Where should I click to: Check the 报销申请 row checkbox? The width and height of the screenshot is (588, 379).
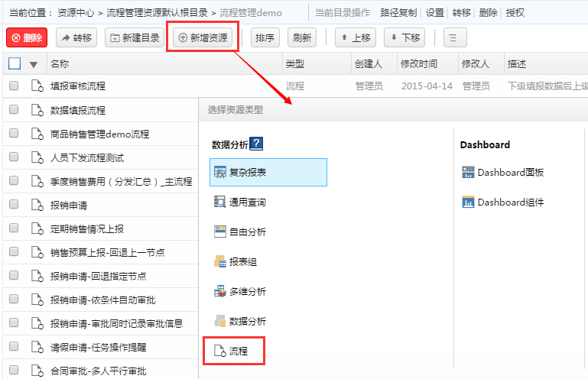[x=14, y=205]
